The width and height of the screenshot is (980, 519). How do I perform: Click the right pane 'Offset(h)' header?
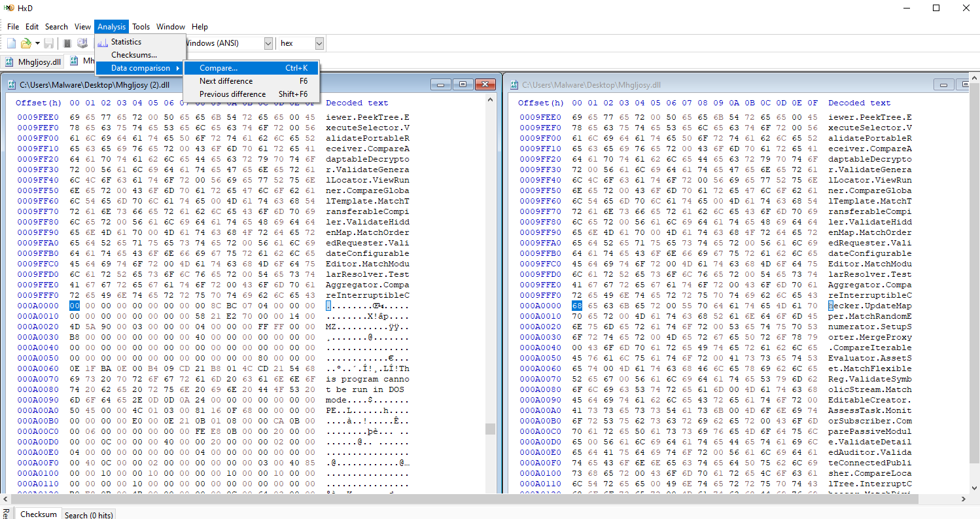tap(541, 103)
